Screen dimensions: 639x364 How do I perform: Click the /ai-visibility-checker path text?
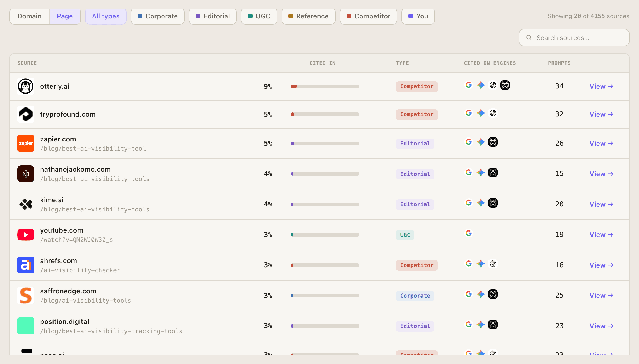coord(80,270)
